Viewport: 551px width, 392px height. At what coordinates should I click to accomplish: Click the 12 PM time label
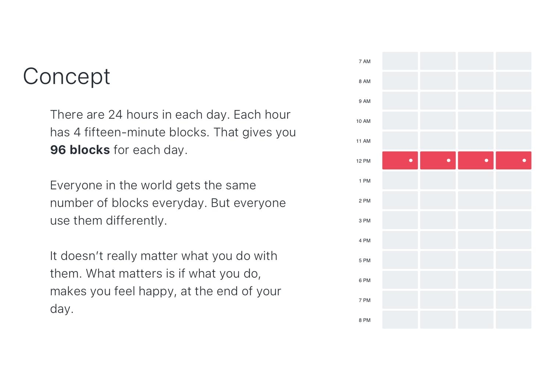tap(363, 161)
